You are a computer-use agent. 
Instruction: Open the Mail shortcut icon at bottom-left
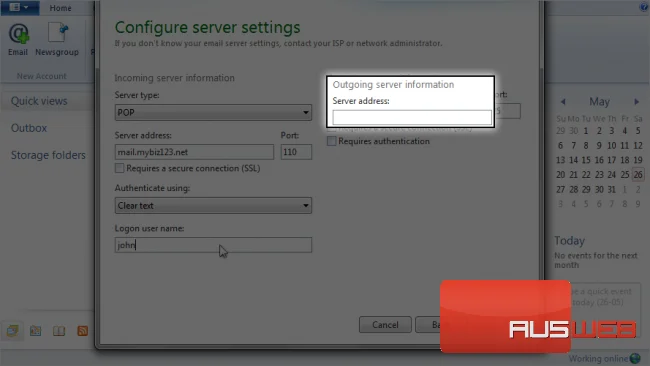coord(12,330)
